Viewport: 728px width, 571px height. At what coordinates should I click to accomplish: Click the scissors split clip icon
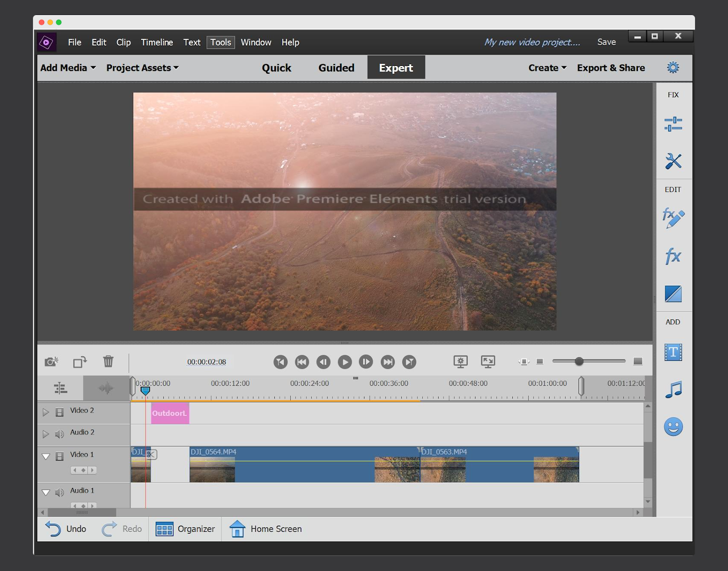pos(151,454)
